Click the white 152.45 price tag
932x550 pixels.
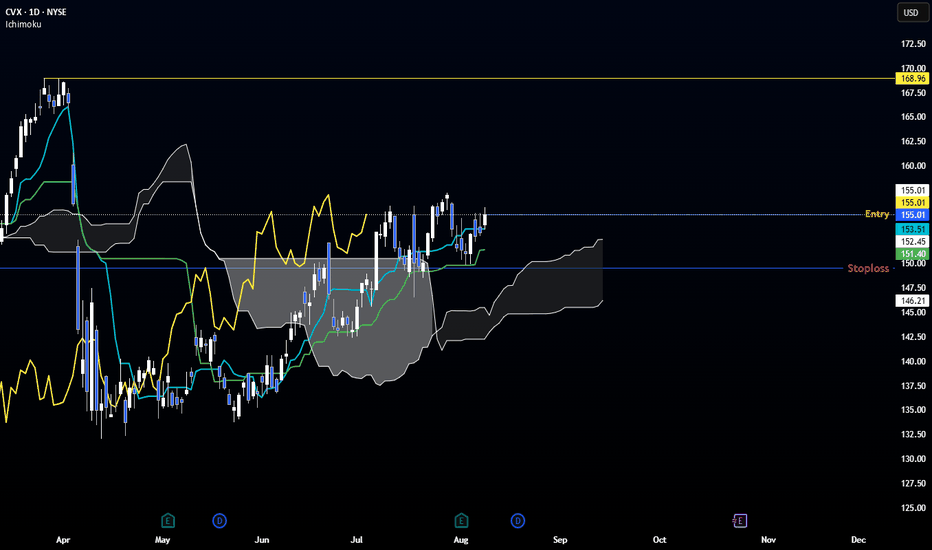(912, 241)
